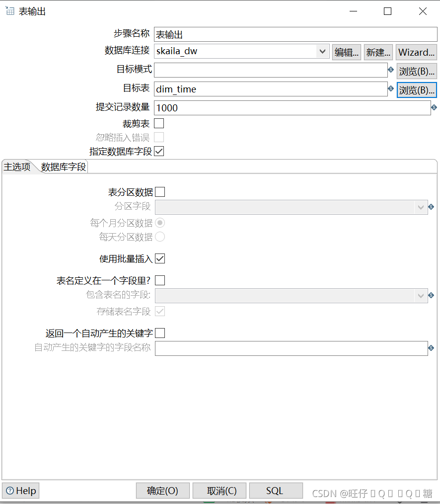The image size is (440, 504).
Task: Enable the 表名定义在一个字段里? checkbox
Action: [x=160, y=280]
